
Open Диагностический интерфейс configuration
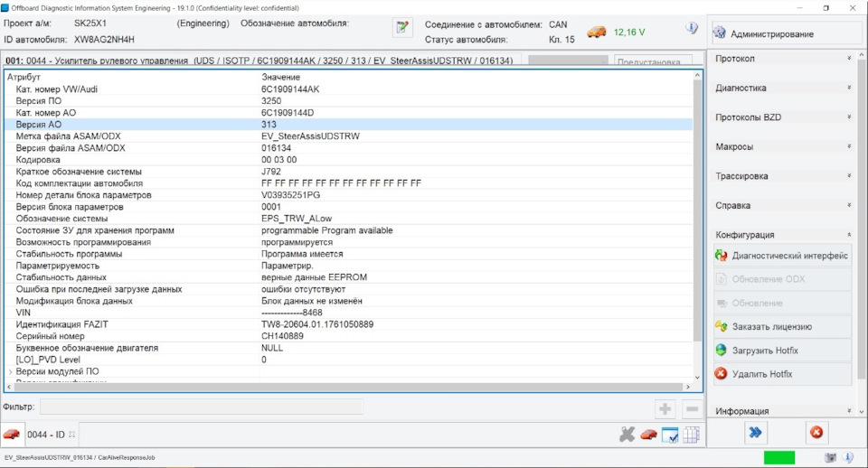click(x=782, y=256)
